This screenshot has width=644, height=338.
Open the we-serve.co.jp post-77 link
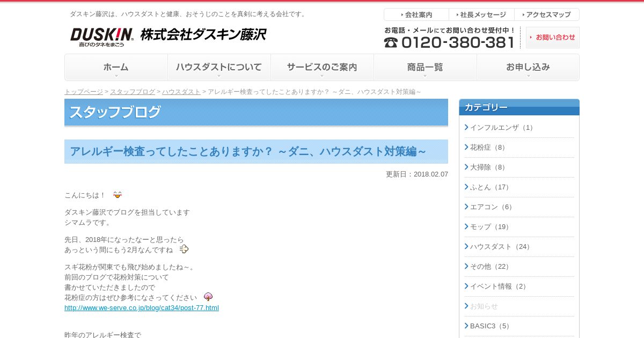click(x=142, y=307)
